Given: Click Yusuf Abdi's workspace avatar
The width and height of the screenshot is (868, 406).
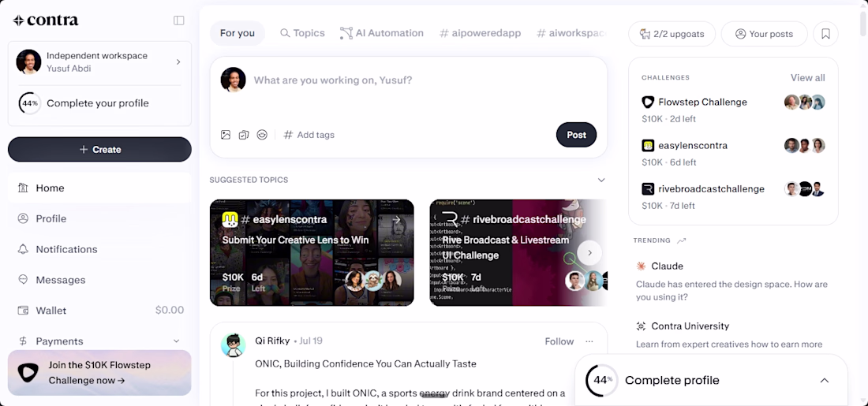Looking at the screenshot, I should (28, 62).
